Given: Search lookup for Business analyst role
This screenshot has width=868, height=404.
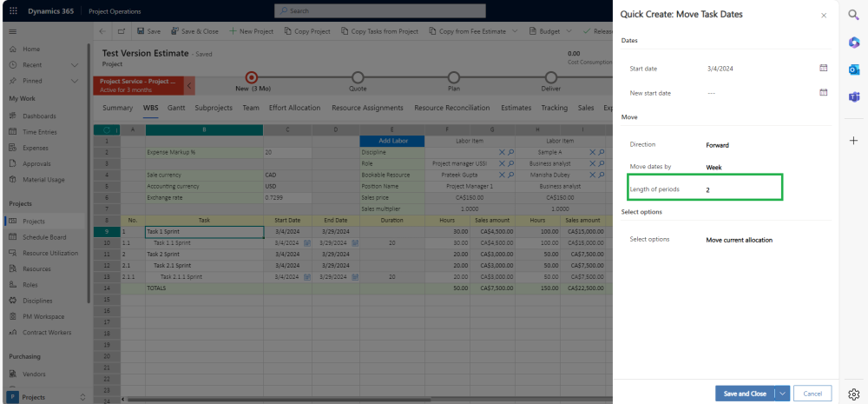Looking at the screenshot, I should tap(602, 163).
